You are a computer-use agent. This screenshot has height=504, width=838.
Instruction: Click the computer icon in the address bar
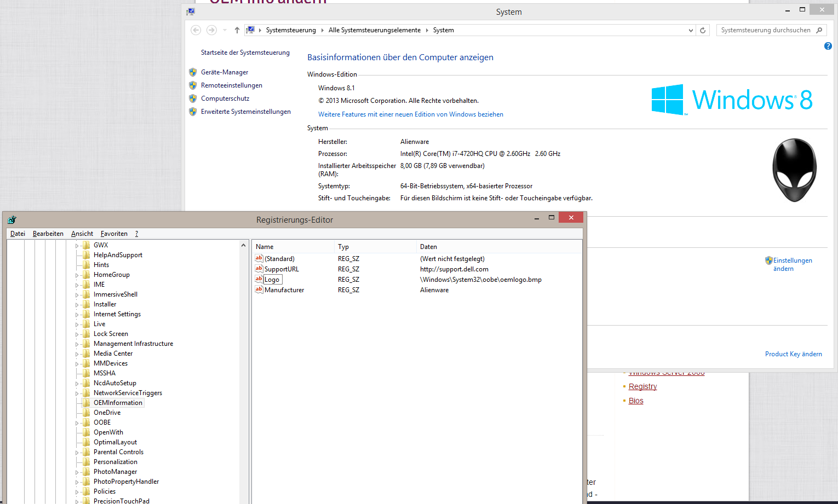pyautogui.click(x=250, y=30)
